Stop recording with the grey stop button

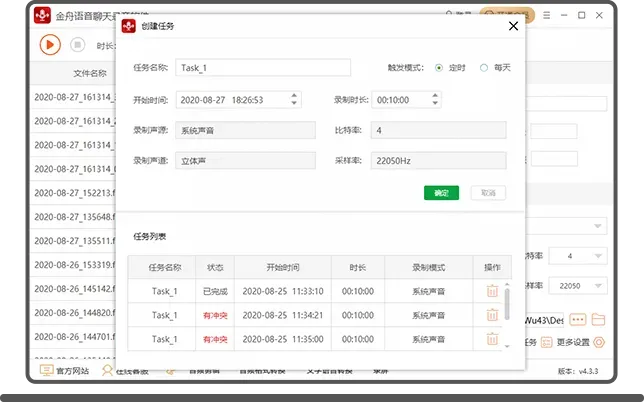(x=77, y=44)
